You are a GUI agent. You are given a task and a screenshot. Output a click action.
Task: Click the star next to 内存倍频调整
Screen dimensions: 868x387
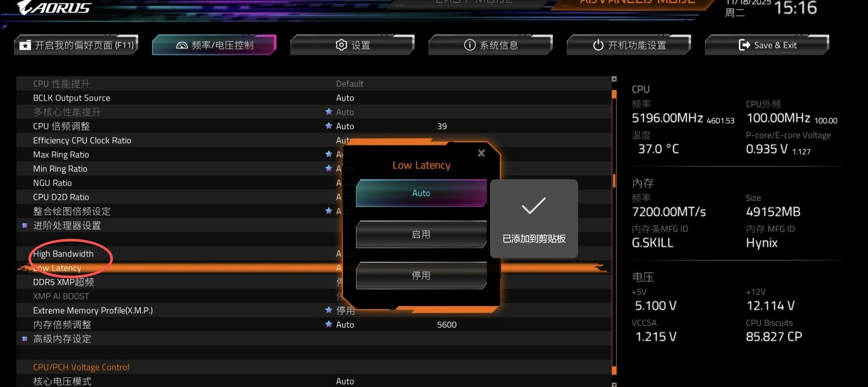pos(329,324)
